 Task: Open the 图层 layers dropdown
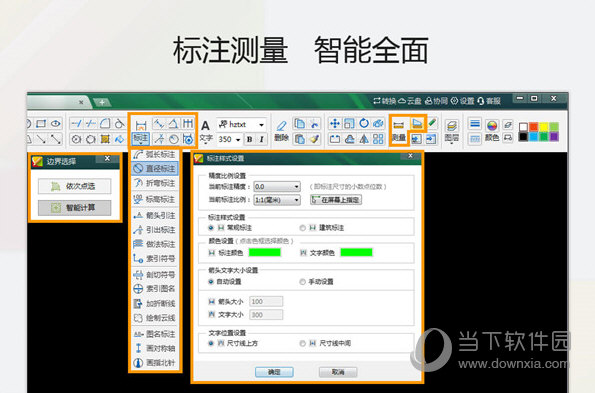(452, 132)
